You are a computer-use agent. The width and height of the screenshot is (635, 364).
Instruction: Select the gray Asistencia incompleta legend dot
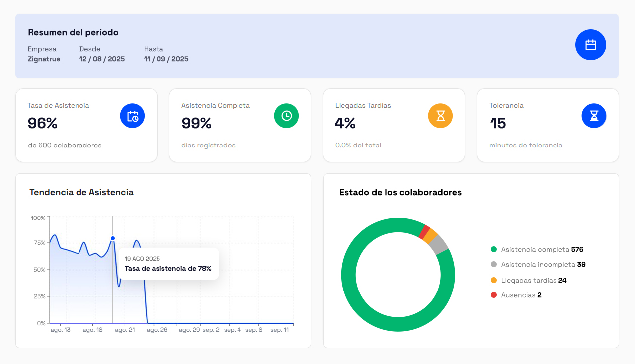point(494,264)
